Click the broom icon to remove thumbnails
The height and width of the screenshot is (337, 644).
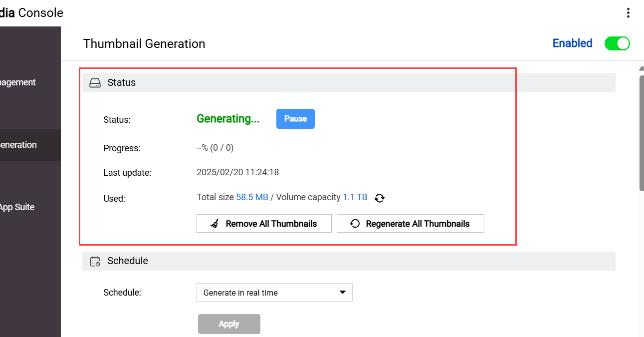pos(215,224)
